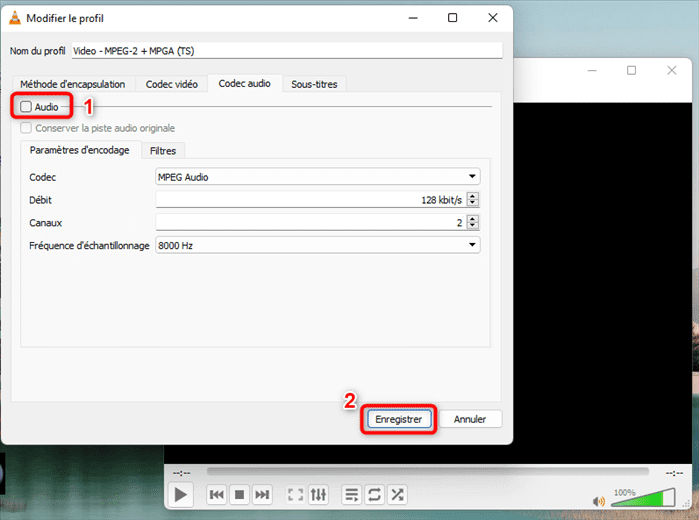699x520 pixels.
Task: Switch to the Codec vidéo tab
Action: [x=172, y=84]
